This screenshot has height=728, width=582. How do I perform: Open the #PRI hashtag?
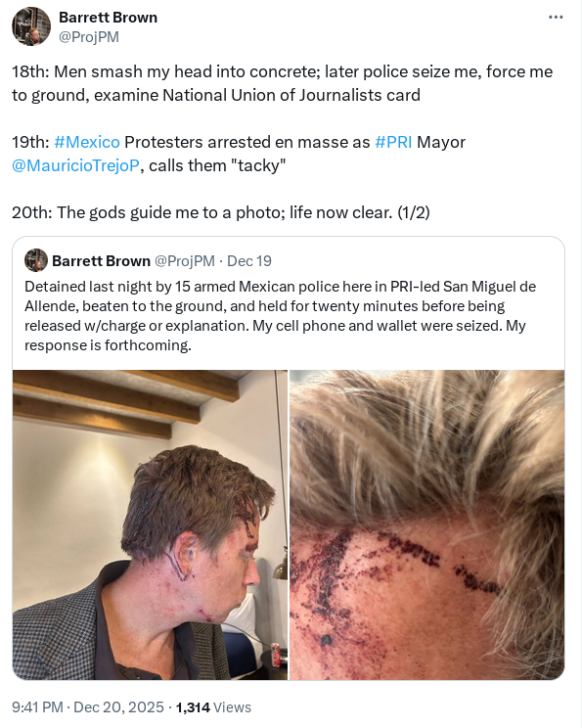(393, 142)
